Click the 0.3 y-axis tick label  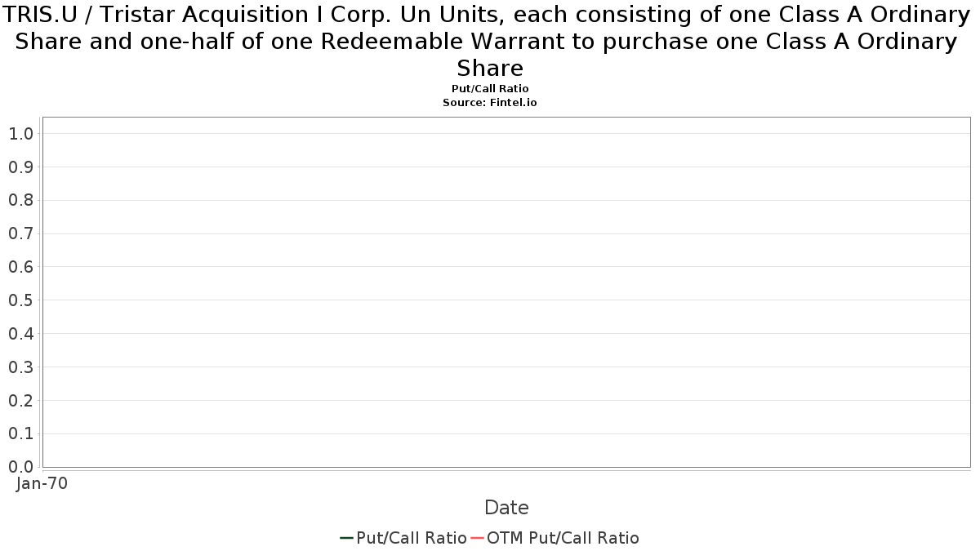pos(20,367)
